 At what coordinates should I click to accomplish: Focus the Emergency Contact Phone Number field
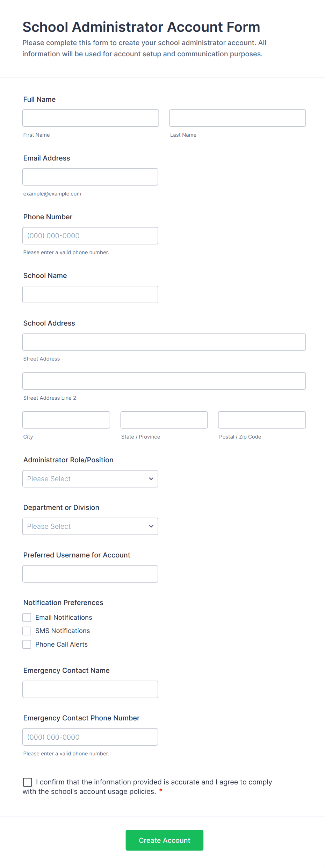point(90,737)
